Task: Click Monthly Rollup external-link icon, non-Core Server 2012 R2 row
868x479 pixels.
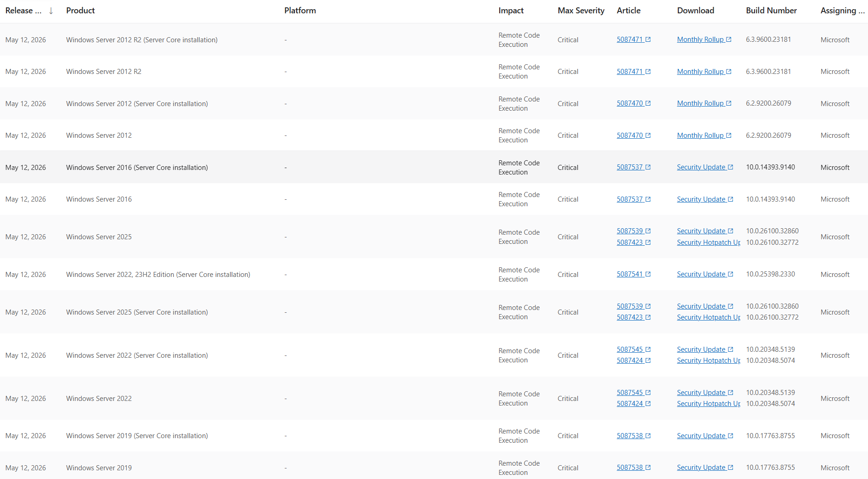Action: click(x=729, y=72)
